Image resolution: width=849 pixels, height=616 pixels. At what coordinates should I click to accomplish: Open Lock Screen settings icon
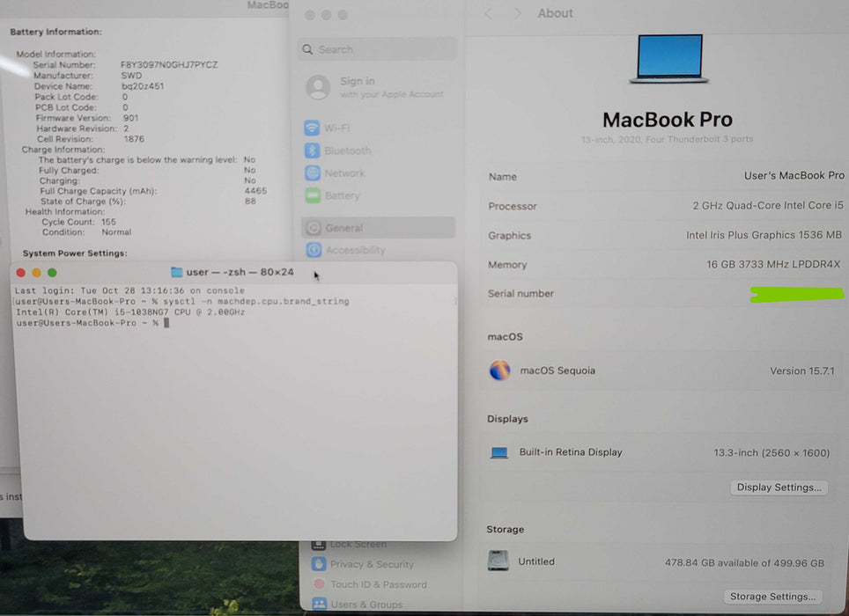[x=319, y=544]
